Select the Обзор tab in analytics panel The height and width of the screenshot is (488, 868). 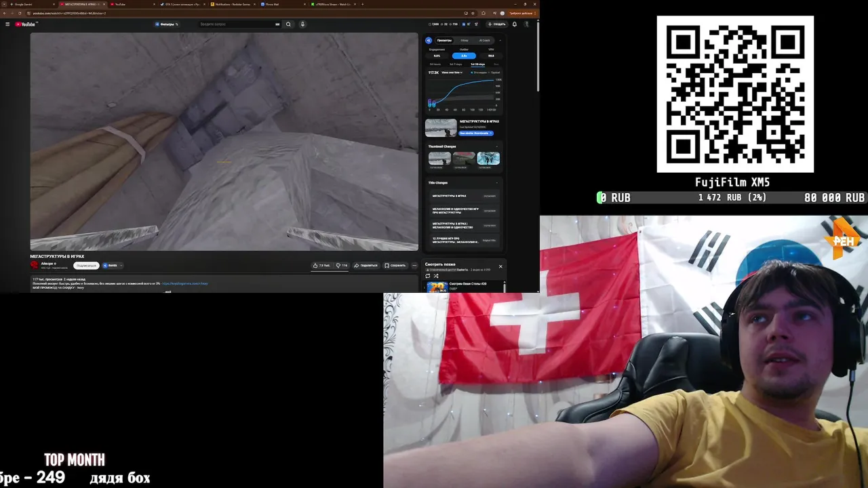point(465,41)
